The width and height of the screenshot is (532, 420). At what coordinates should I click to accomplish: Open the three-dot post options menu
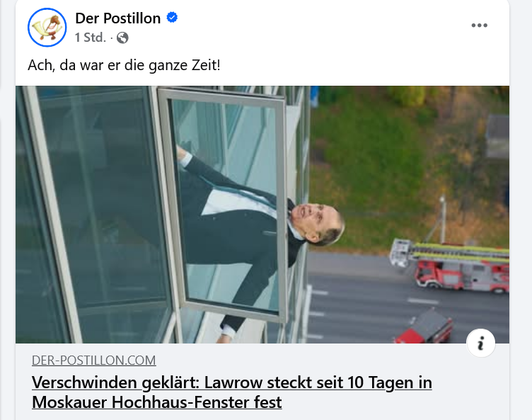pos(479,25)
